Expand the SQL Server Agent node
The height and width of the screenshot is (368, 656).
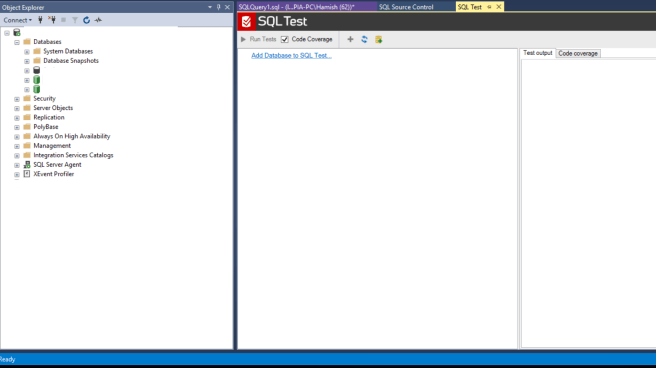17,165
